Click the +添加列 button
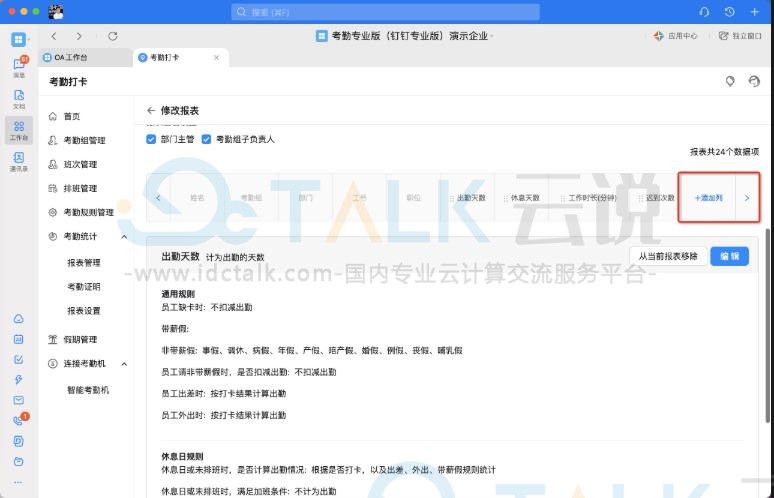The width and height of the screenshot is (774, 498). (x=708, y=198)
